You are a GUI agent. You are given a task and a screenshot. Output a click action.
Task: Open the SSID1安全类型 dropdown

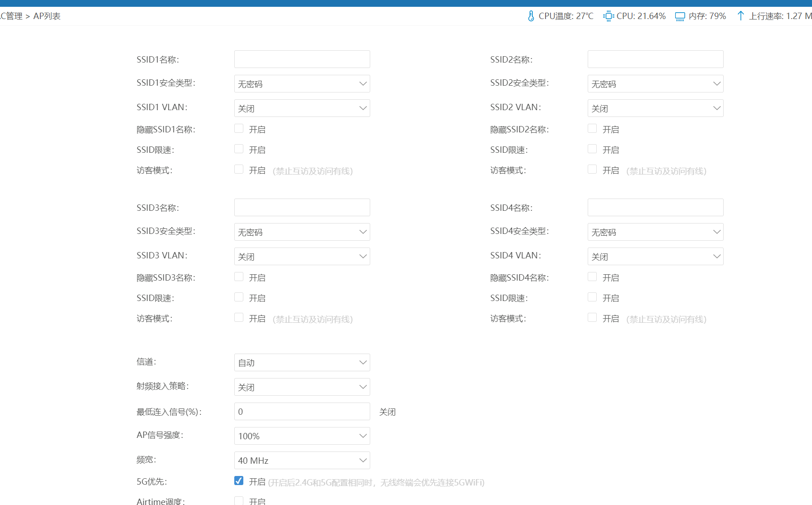(302, 84)
